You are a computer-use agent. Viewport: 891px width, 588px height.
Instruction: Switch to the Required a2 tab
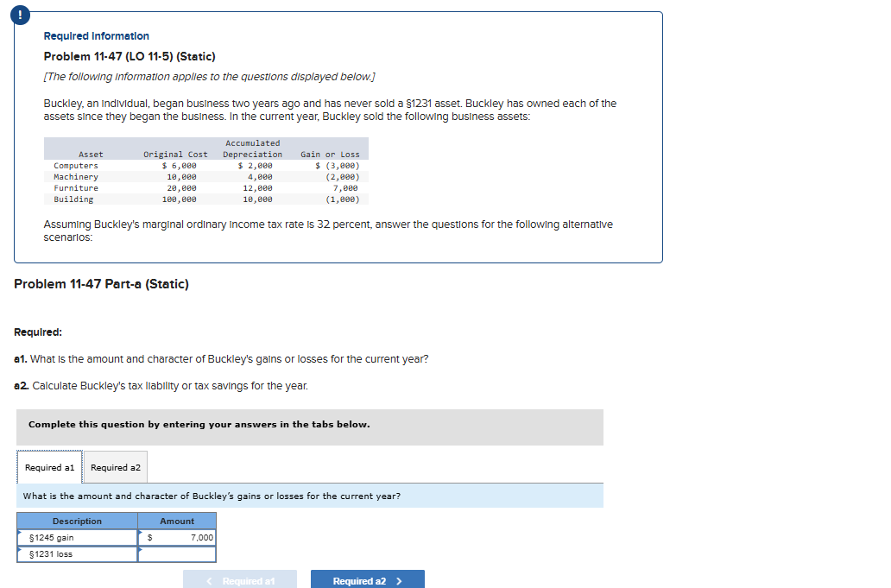point(115,466)
